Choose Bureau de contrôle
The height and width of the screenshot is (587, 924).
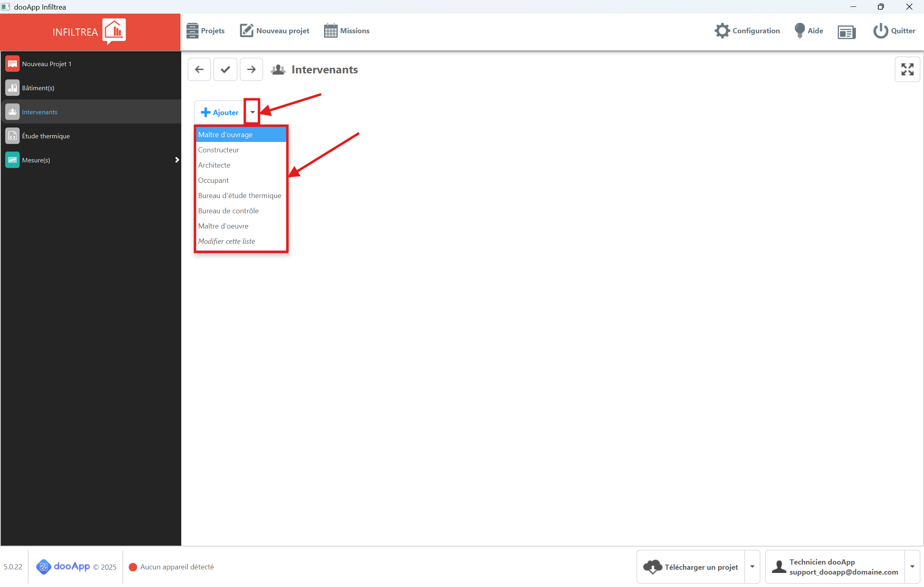(x=241, y=211)
